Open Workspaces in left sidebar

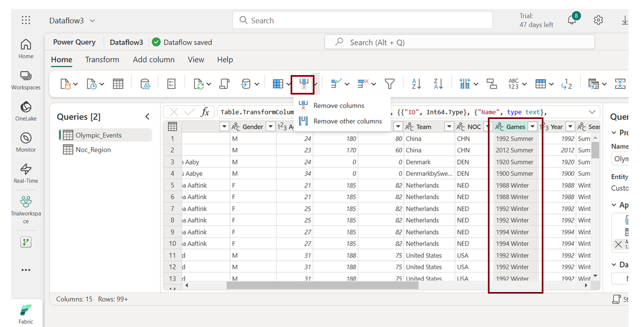click(x=26, y=80)
